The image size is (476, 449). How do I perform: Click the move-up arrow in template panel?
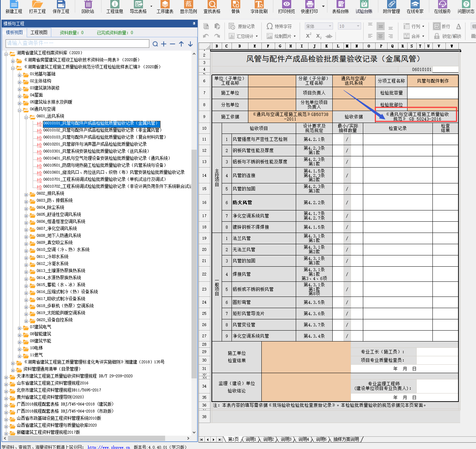181,44
